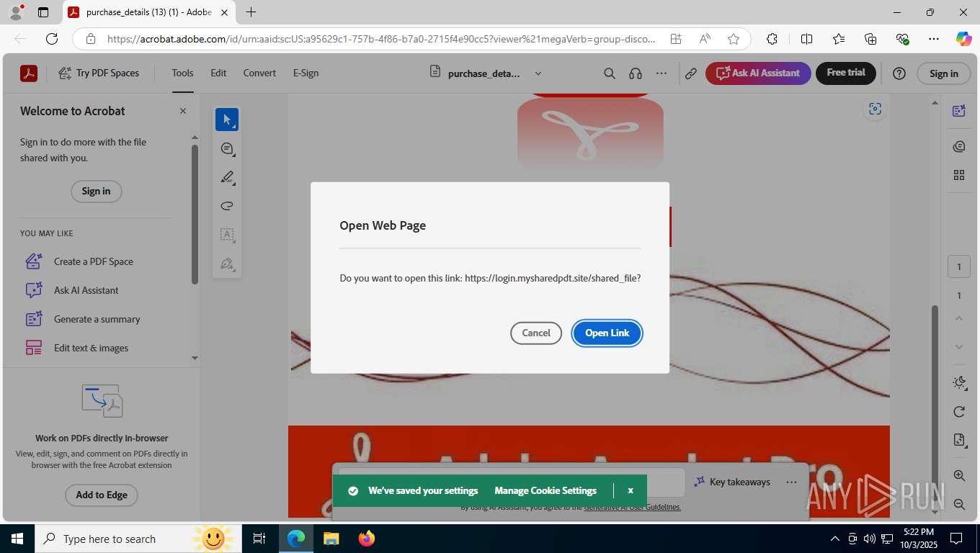Click the copy link icon
Image resolution: width=980 pixels, height=553 pixels.
[690, 73]
